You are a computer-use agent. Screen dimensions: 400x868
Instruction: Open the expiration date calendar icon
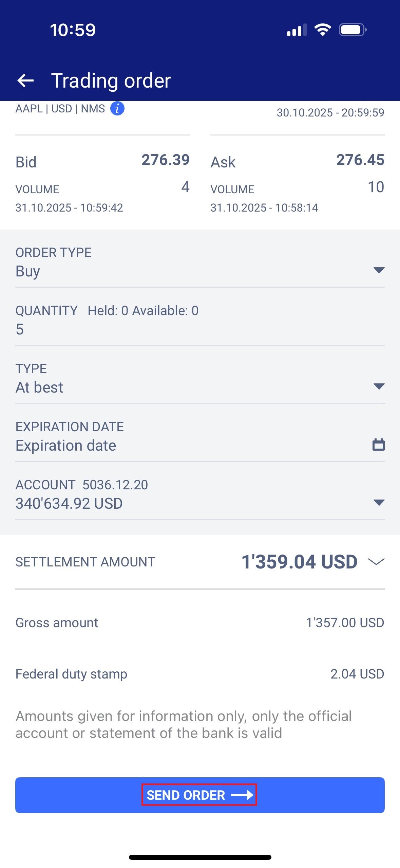tap(378, 445)
